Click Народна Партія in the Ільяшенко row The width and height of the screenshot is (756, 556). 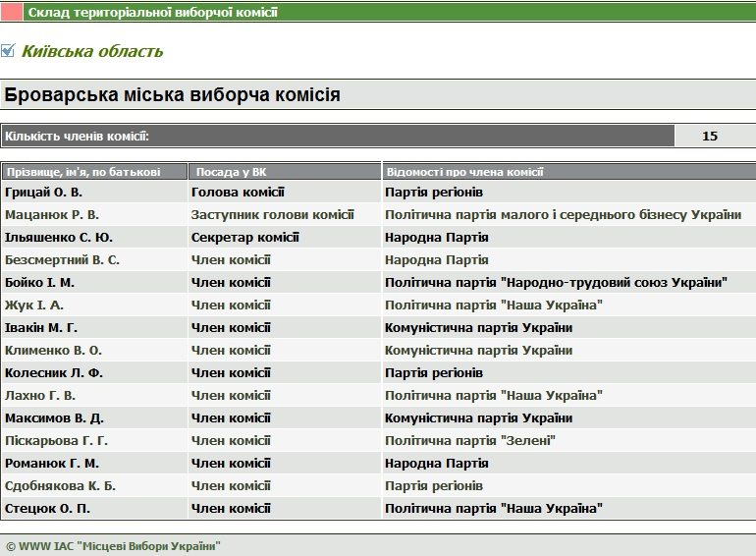point(436,238)
